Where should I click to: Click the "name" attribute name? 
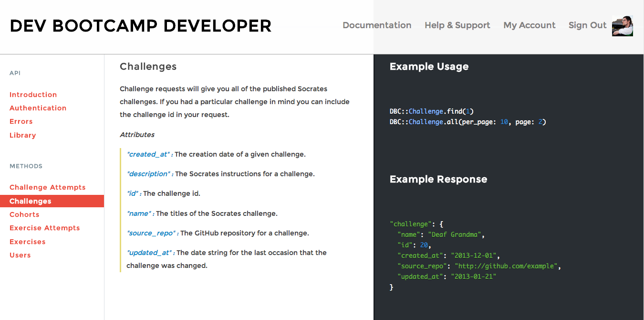click(139, 213)
